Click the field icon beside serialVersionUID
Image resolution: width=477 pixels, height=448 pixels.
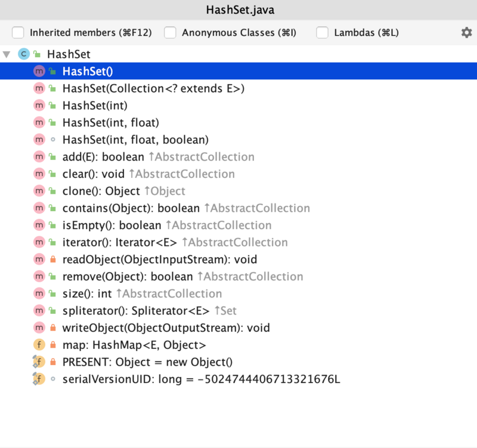coord(39,379)
